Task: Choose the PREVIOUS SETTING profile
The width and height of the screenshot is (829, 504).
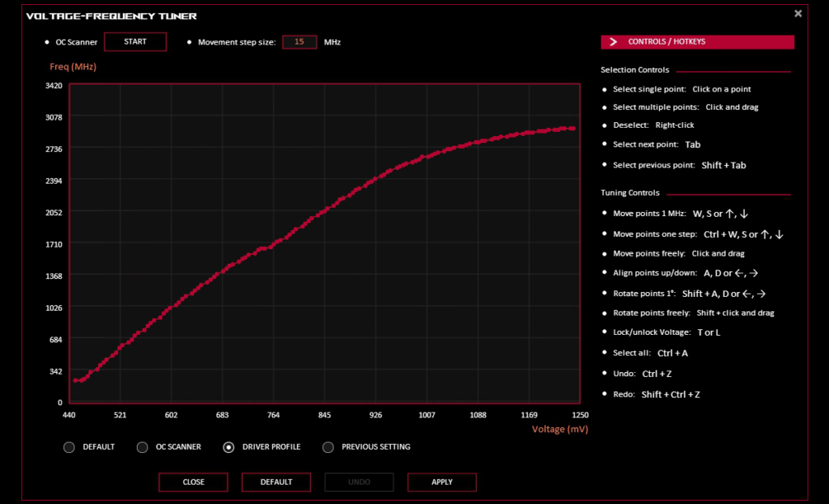Action: tap(328, 447)
